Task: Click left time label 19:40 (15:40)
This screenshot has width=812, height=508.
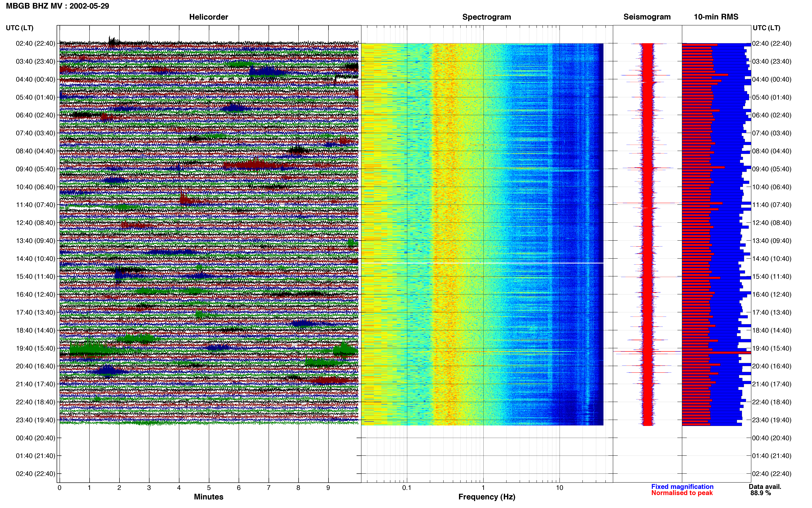Action: coord(36,348)
